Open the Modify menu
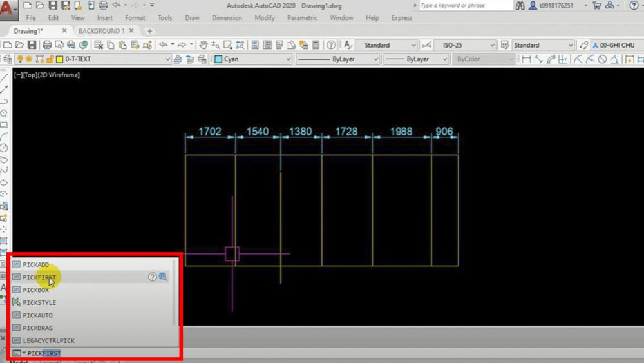The image size is (644, 363). click(265, 18)
